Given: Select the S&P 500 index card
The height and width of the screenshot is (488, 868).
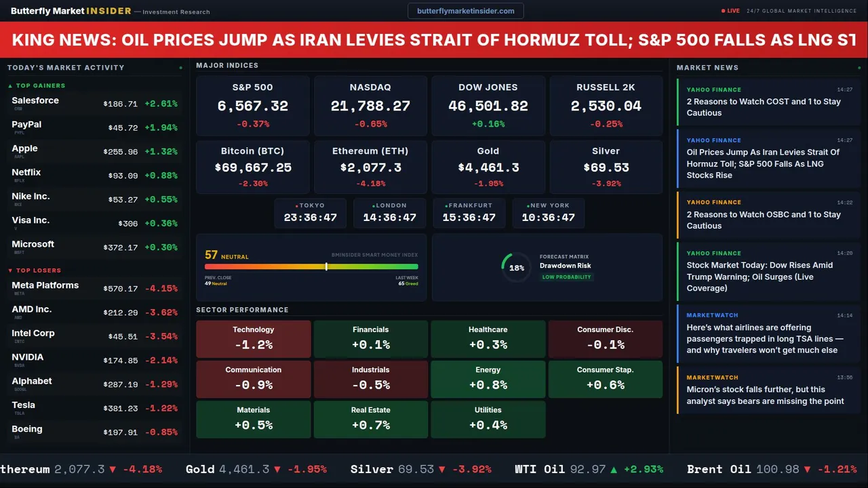Looking at the screenshot, I should [x=252, y=105].
